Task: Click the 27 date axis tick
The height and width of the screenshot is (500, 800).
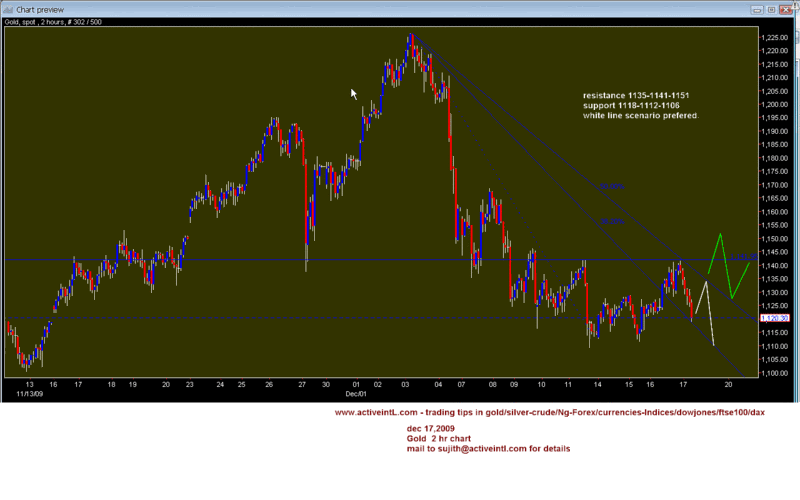Action: pyautogui.click(x=302, y=385)
